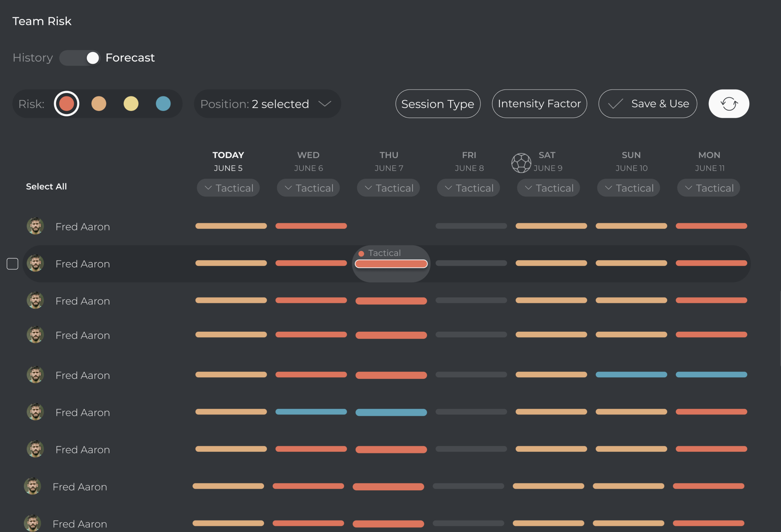Toggle the History/Forecast switch
Image resolution: width=781 pixels, height=532 pixels.
pyautogui.click(x=80, y=58)
